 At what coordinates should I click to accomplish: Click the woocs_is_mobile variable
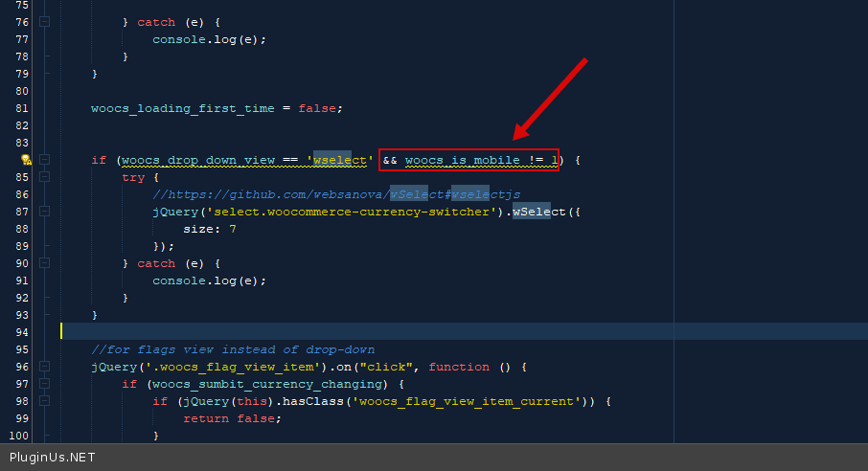tap(462, 160)
